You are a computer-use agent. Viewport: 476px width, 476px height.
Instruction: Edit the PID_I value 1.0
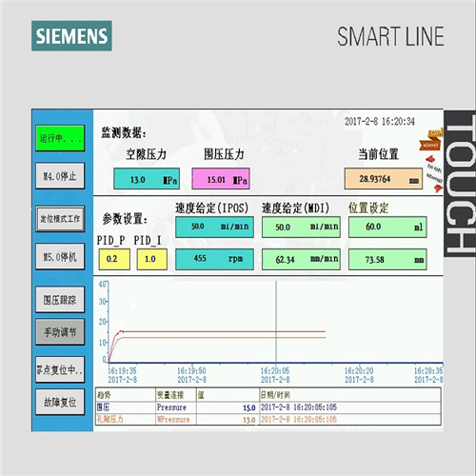click(152, 259)
